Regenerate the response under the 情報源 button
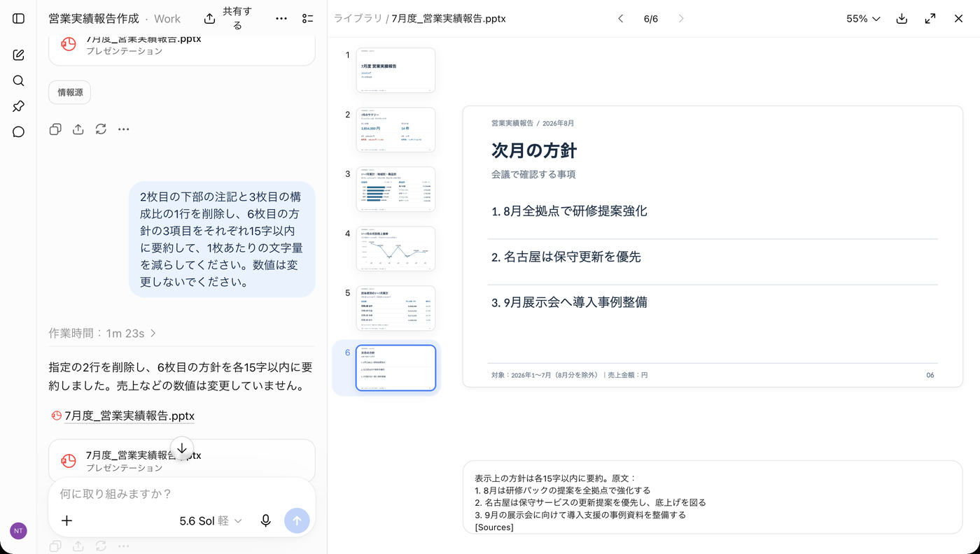Viewport: 980px width, 554px height. pos(101,129)
